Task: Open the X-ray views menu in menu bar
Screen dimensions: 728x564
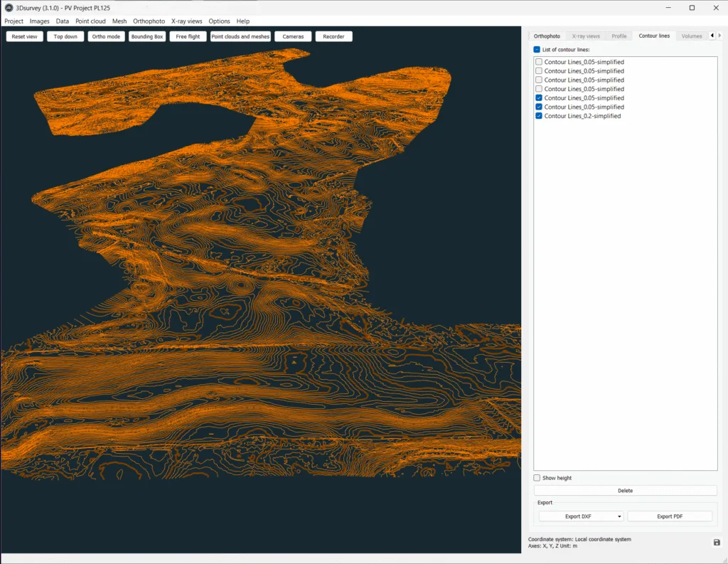Action: (187, 21)
